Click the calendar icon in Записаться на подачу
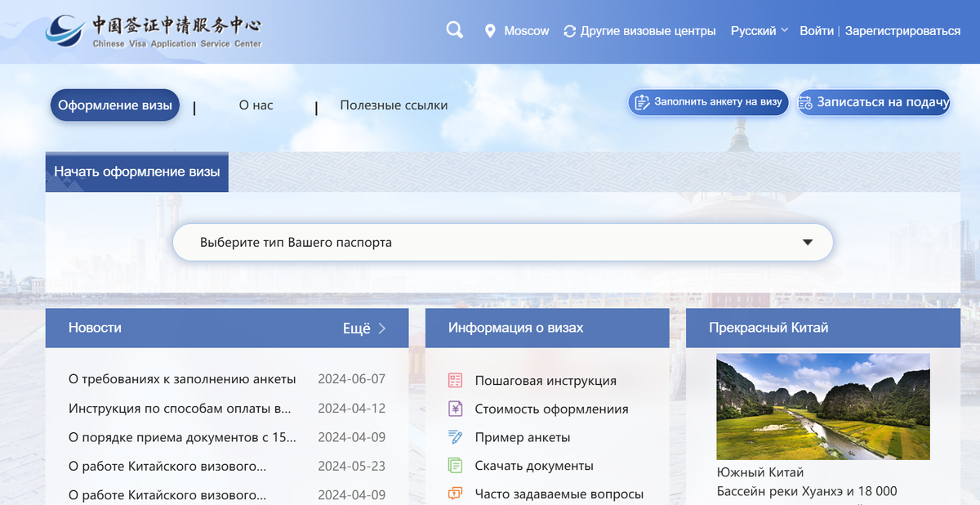This screenshot has height=505, width=980. [x=805, y=103]
